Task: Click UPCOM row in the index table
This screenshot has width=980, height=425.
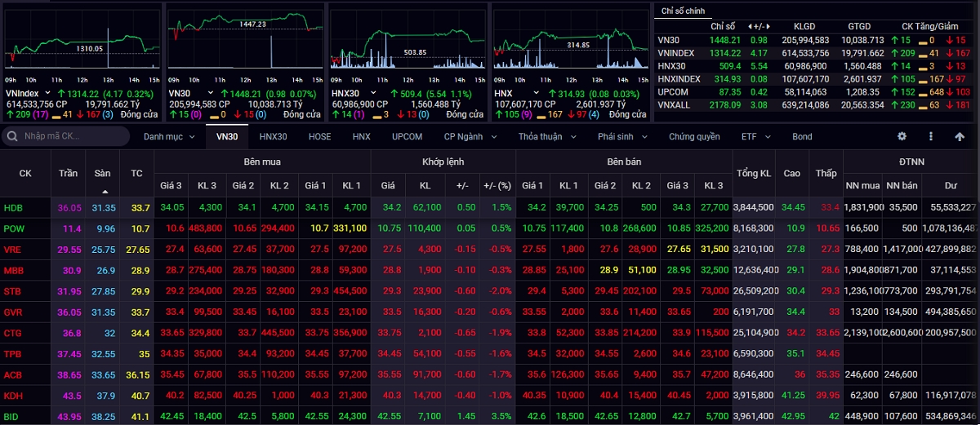Action: coord(815,92)
